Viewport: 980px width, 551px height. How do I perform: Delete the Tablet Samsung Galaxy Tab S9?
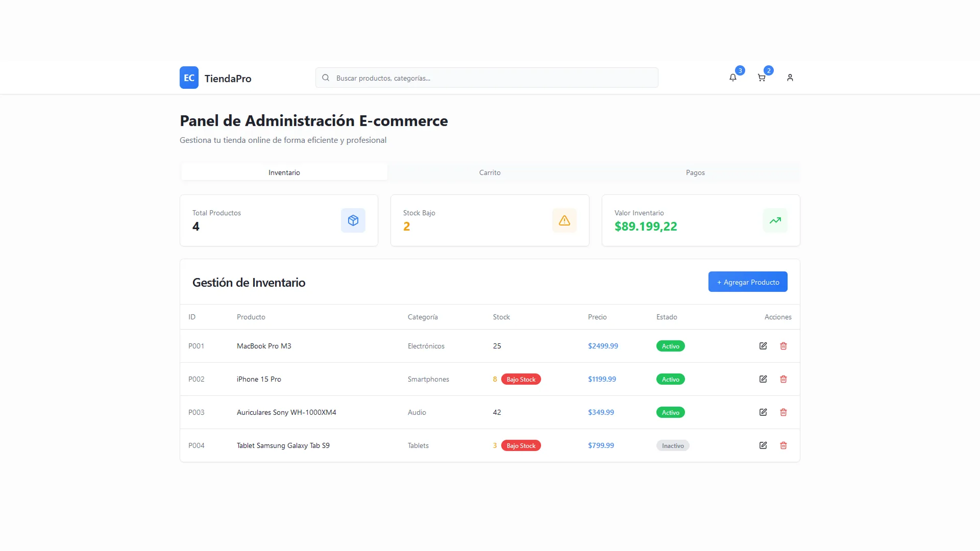pyautogui.click(x=783, y=445)
